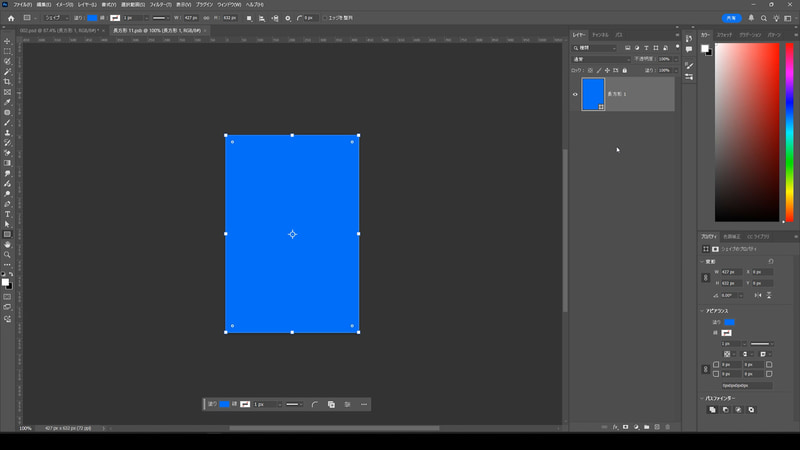Open the Comments panel icon in dock
This screenshot has height=450, width=800.
(x=689, y=49)
